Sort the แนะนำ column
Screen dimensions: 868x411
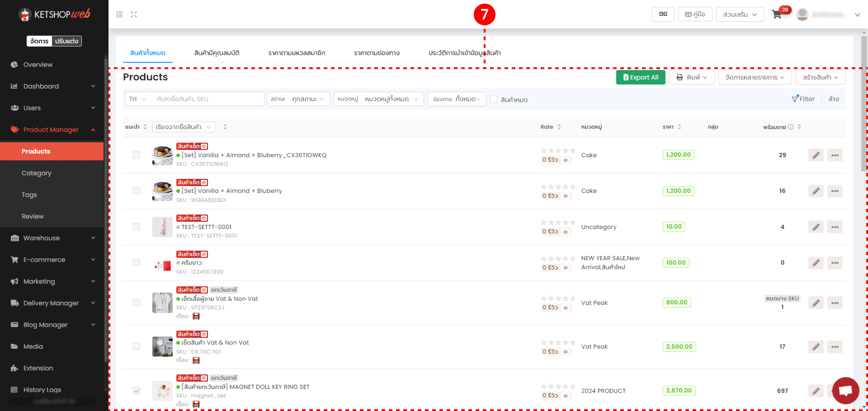pyautogui.click(x=145, y=127)
